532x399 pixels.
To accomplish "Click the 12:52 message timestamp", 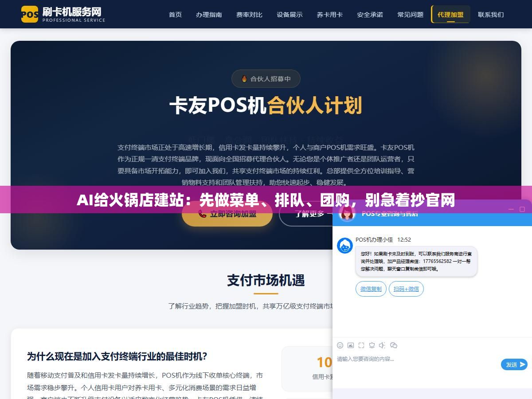I will (x=404, y=239).
